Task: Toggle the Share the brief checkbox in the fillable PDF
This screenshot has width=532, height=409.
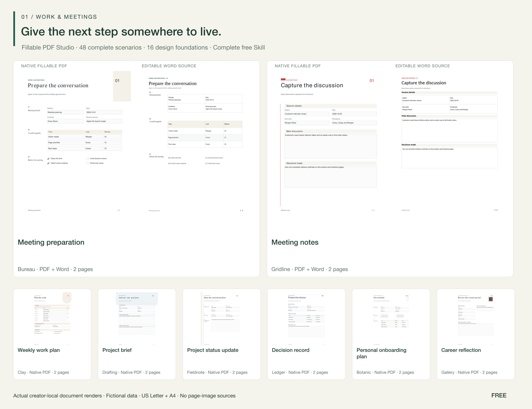Action: pyautogui.click(x=49, y=159)
